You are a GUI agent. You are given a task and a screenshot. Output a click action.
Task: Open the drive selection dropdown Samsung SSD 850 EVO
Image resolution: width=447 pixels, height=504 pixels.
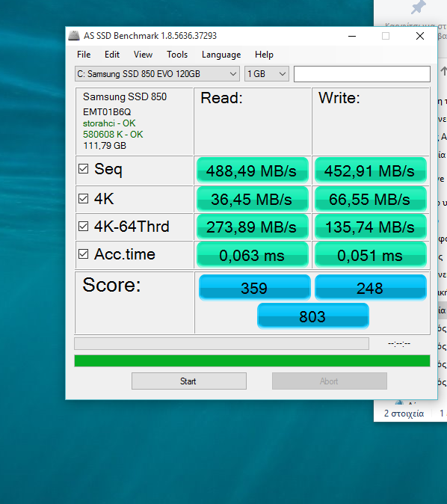(157, 74)
